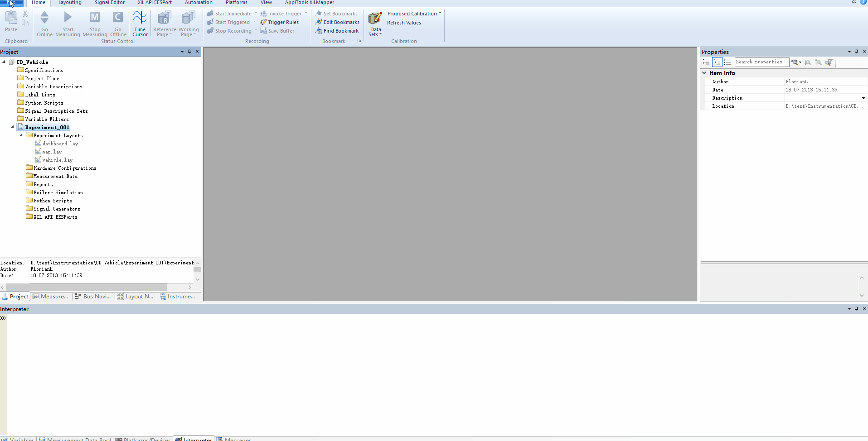Open ApplTools XILMapper tab
Image resolution: width=868 pixels, height=441 pixels.
pyautogui.click(x=310, y=3)
